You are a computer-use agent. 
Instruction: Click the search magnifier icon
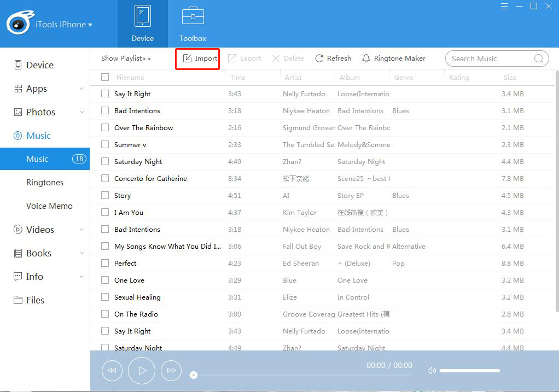click(539, 58)
